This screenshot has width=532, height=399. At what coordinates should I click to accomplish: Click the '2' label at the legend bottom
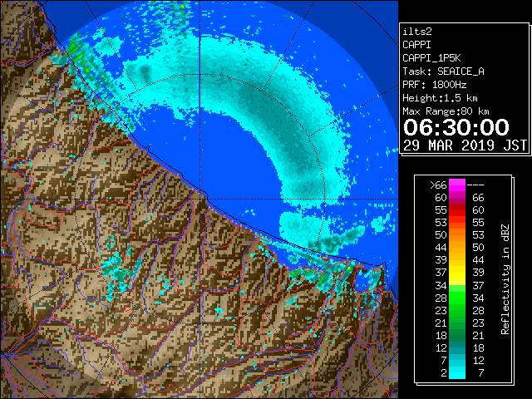(444, 373)
